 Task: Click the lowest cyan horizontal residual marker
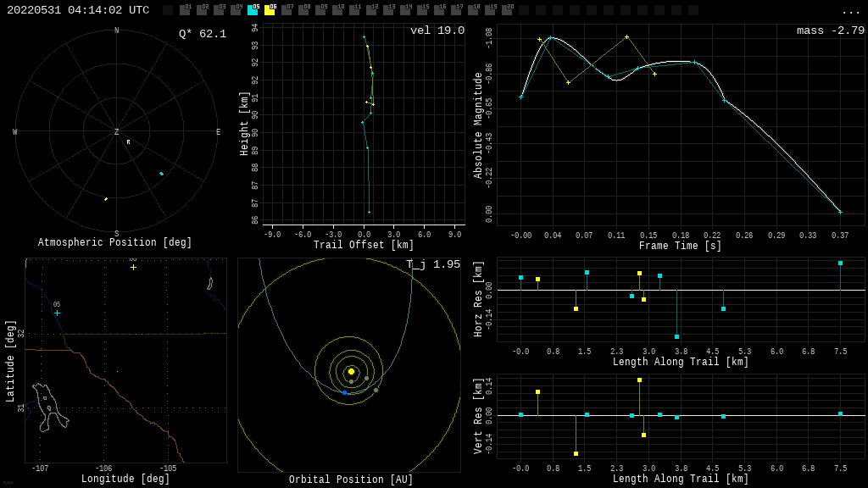pyautogui.click(x=676, y=336)
